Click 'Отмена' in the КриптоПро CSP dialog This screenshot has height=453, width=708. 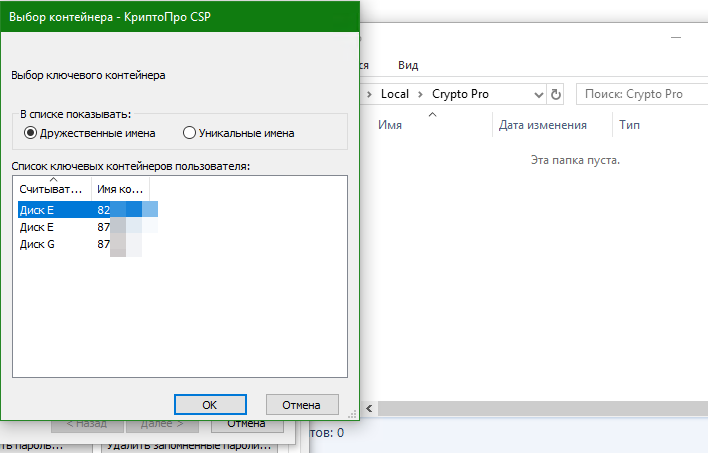pos(302,405)
